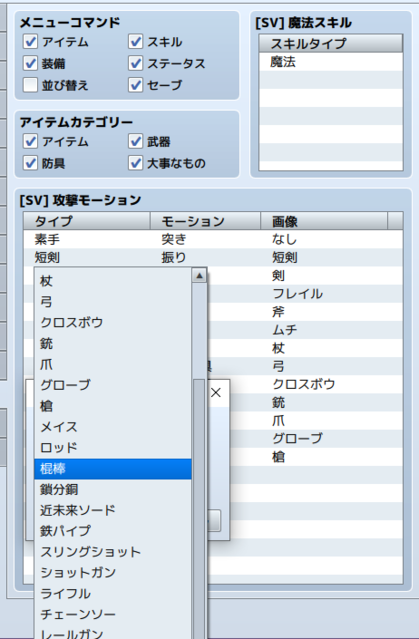This screenshot has height=639, width=419.
Task: Pick 鎖分銅 in the weapon list
Action: point(113,489)
